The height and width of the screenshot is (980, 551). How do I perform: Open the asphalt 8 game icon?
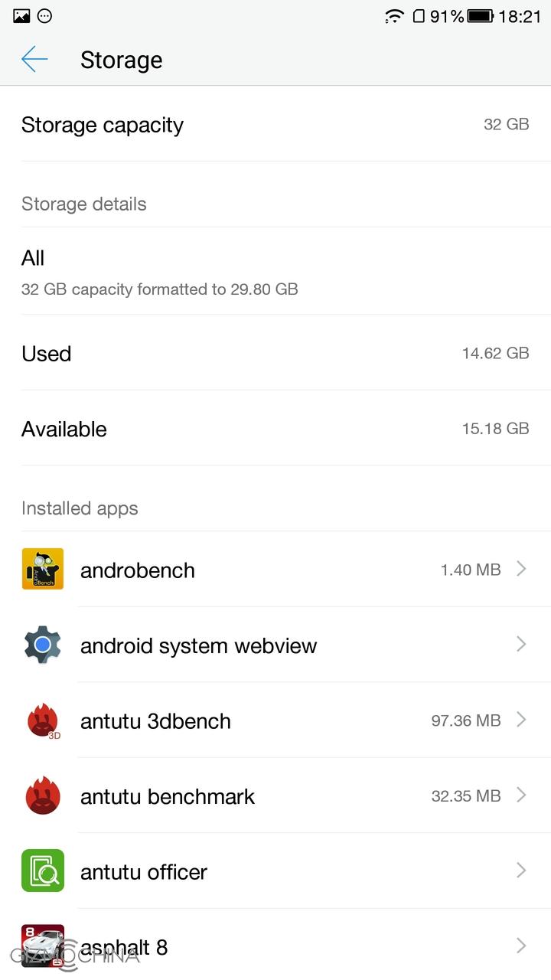[43, 946]
